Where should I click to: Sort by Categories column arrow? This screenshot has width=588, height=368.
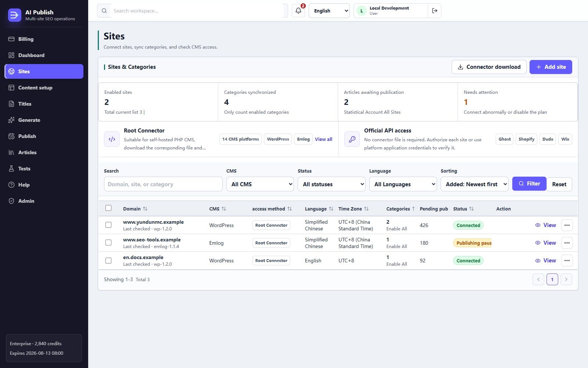[x=413, y=209]
